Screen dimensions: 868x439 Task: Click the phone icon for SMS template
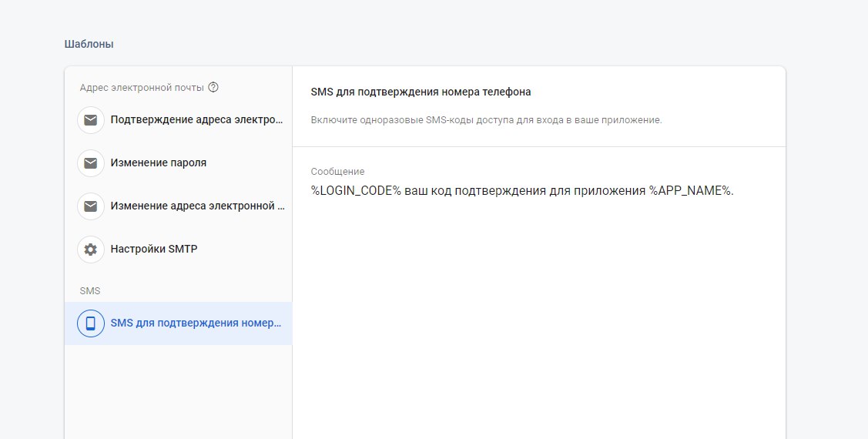coord(91,323)
